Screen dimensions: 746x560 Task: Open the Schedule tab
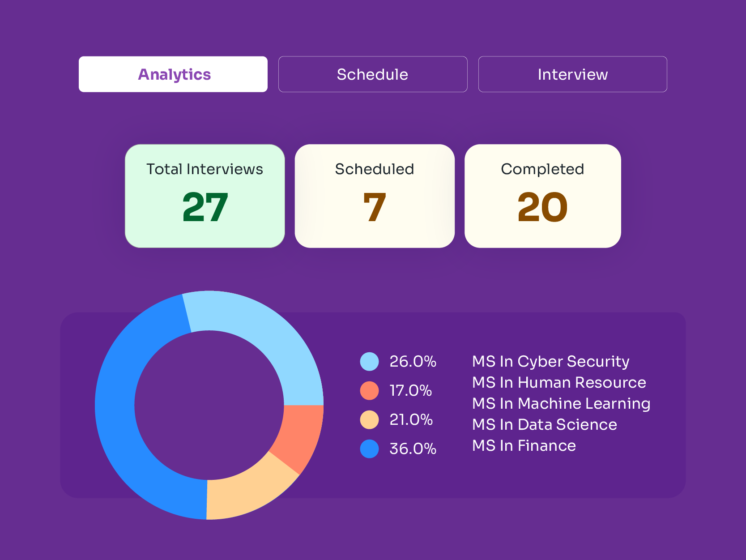point(373,74)
